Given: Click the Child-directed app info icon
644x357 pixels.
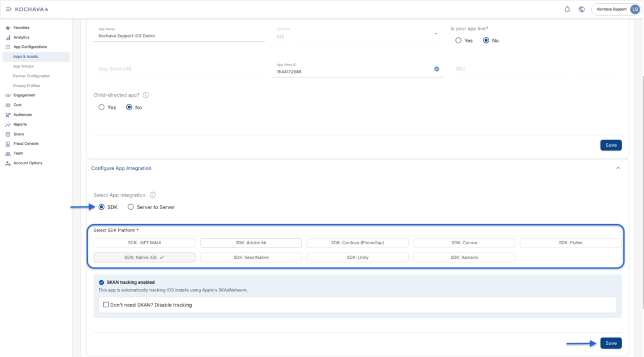Looking at the screenshot, I should point(146,95).
